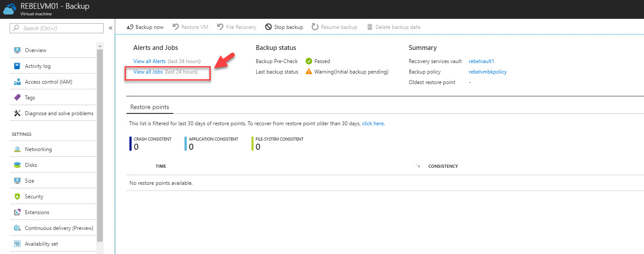Open the Networking icon in Settings

click(x=17, y=149)
